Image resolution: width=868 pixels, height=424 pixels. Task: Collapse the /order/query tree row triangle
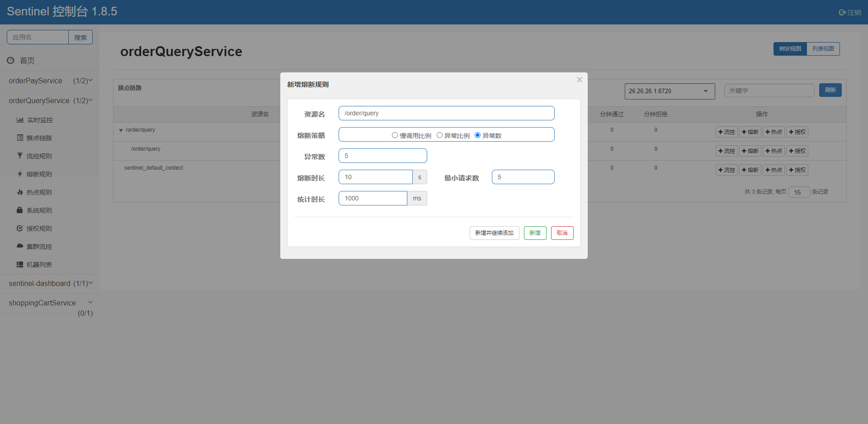point(121,130)
